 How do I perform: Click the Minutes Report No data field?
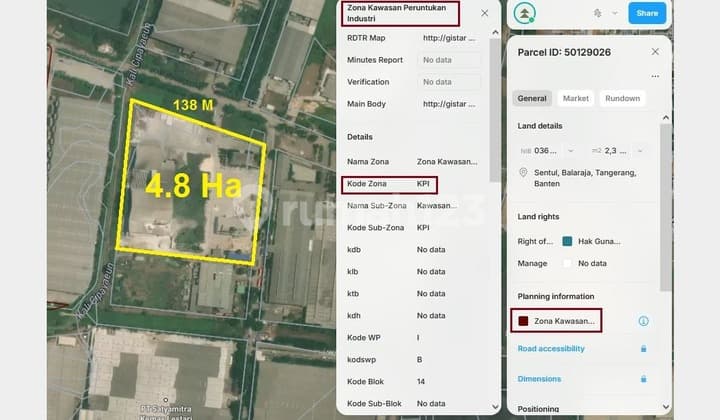[449, 60]
